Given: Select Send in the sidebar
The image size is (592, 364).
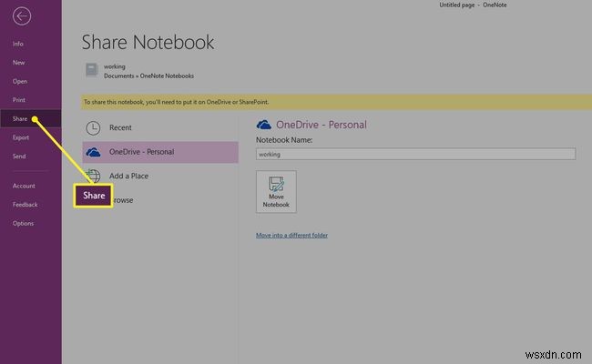Looking at the screenshot, I should point(19,157).
